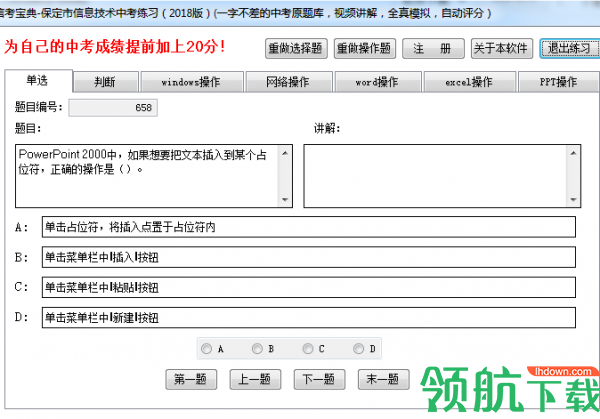Click the 题目编号 field showing 658
The width and height of the screenshot is (600, 419).
pyautogui.click(x=113, y=108)
